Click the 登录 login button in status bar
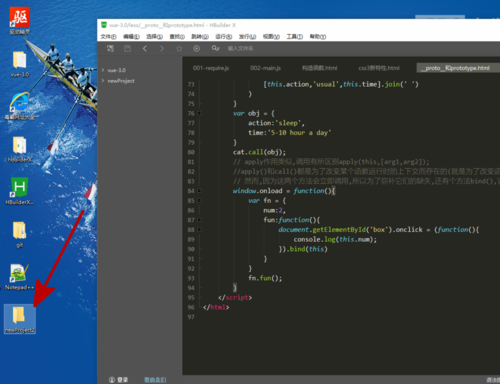The height and width of the screenshot is (384, 500). pyautogui.click(x=119, y=380)
